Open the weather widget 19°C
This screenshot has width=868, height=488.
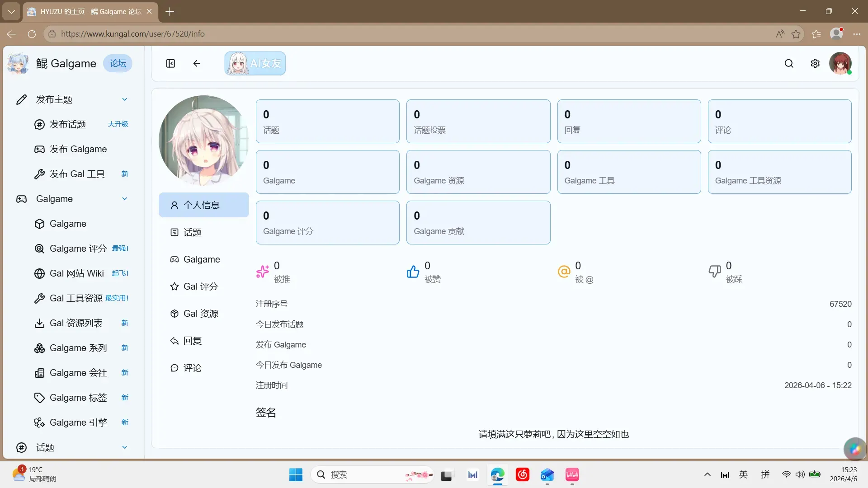(x=34, y=474)
